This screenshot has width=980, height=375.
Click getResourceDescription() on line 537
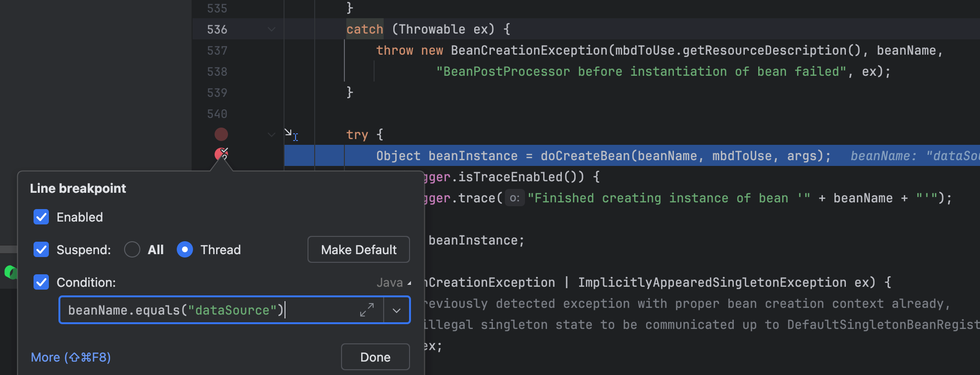point(772,50)
